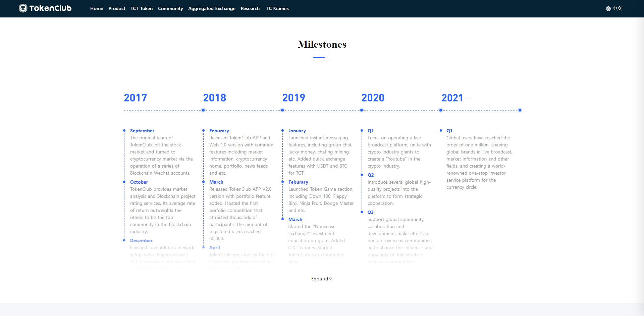This screenshot has height=316, width=644.
Task: Switch language to 中文
Action: point(617,8)
